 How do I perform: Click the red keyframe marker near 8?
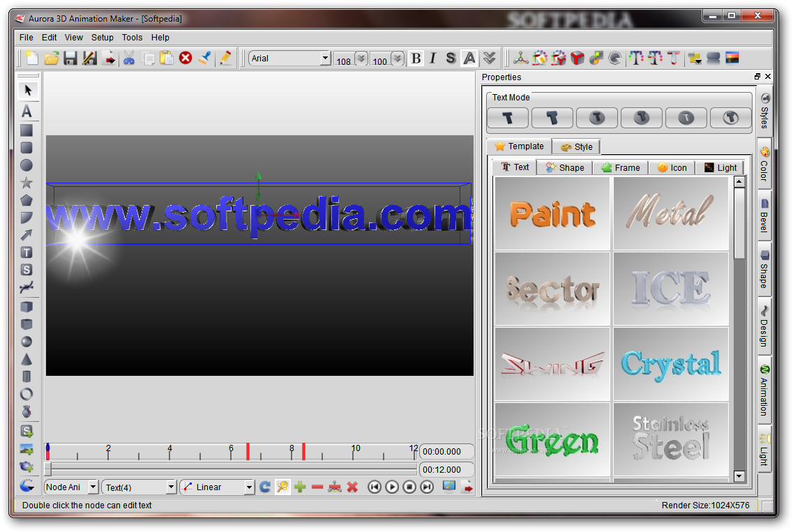click(x=303, y=451)
